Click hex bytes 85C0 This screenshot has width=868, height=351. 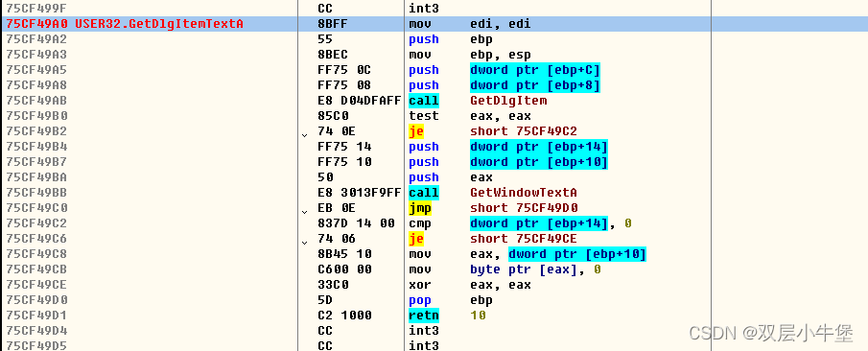(333, 116)
